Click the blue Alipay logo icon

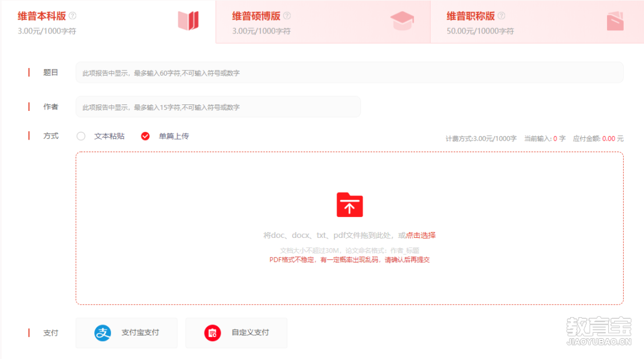(103, 333)
